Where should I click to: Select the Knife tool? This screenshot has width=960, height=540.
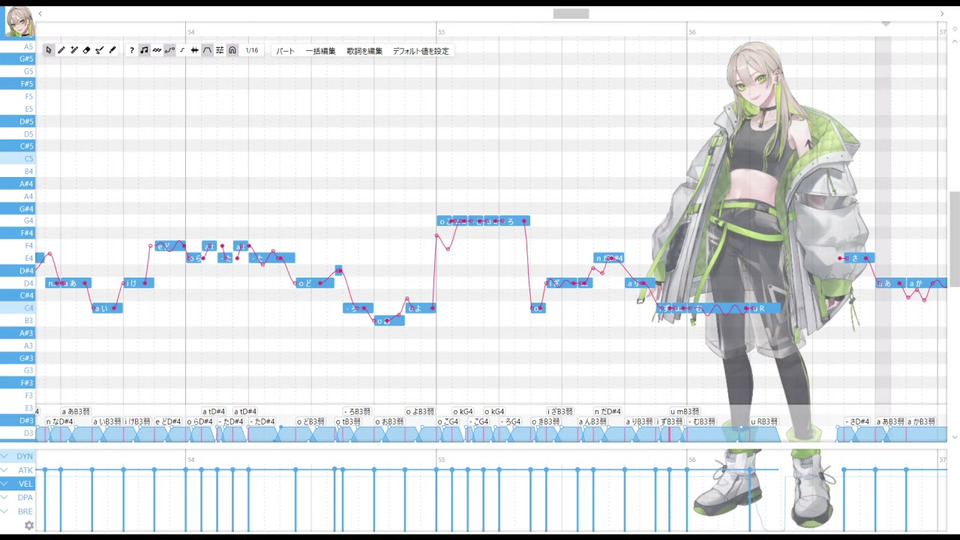point(113,50)
